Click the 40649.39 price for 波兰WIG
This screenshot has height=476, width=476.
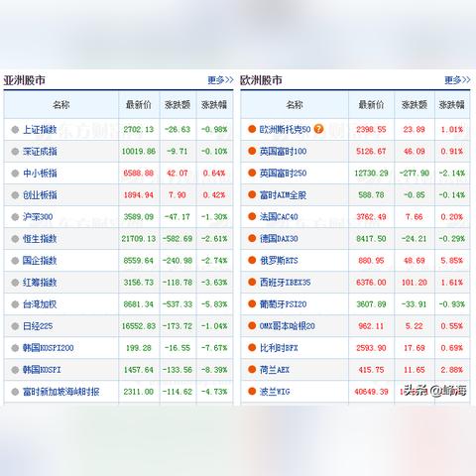pos(371,392)
